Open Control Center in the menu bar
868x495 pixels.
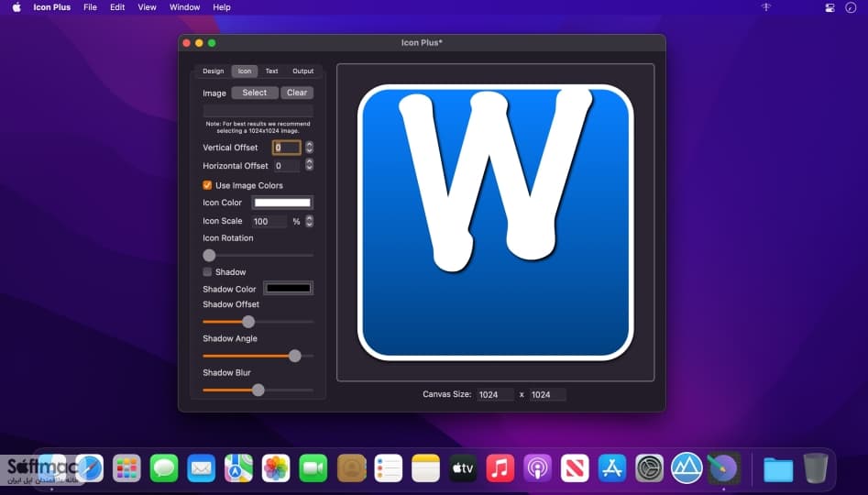(830, 7)
